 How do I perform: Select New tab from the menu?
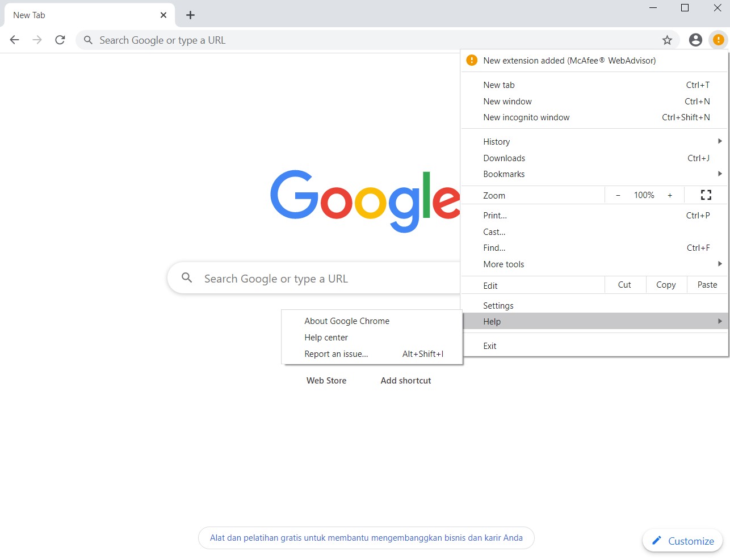tap(594, 85)
